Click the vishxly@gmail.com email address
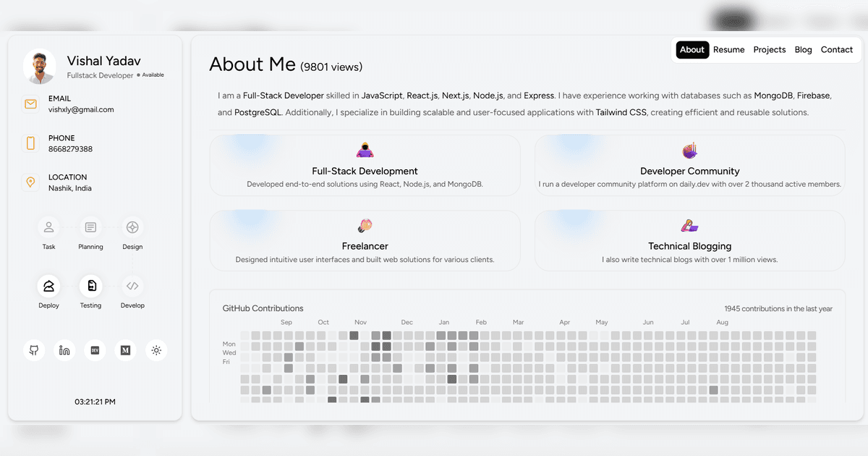This screenshot has height=456, width=868. pos(81,110)
